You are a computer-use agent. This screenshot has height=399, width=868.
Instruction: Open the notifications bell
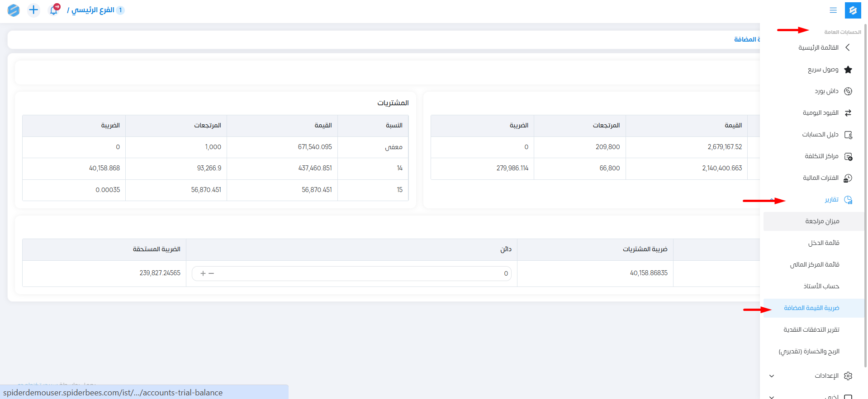click(x=54, y=10)
